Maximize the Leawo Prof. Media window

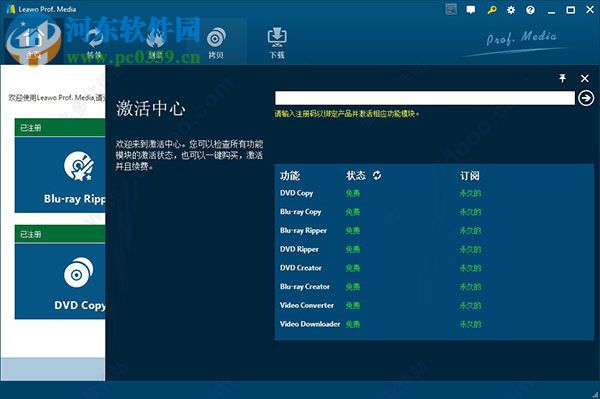pos(571,10)
